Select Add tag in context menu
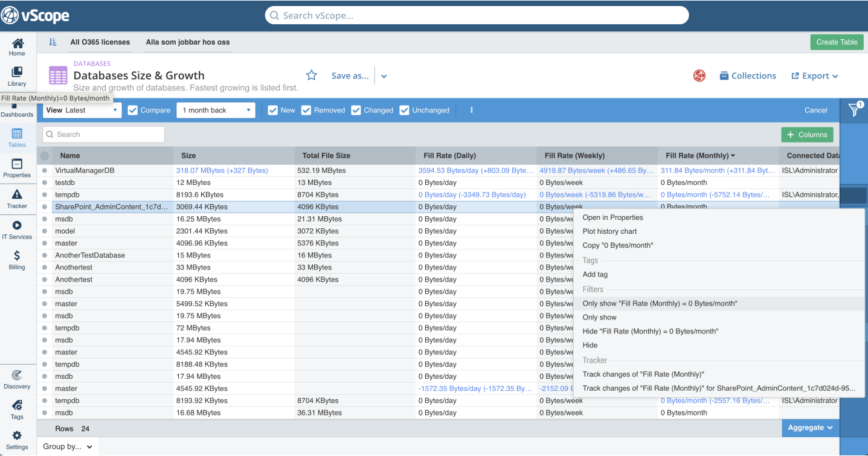Viewport: 868px width, 456px height. 595,274
